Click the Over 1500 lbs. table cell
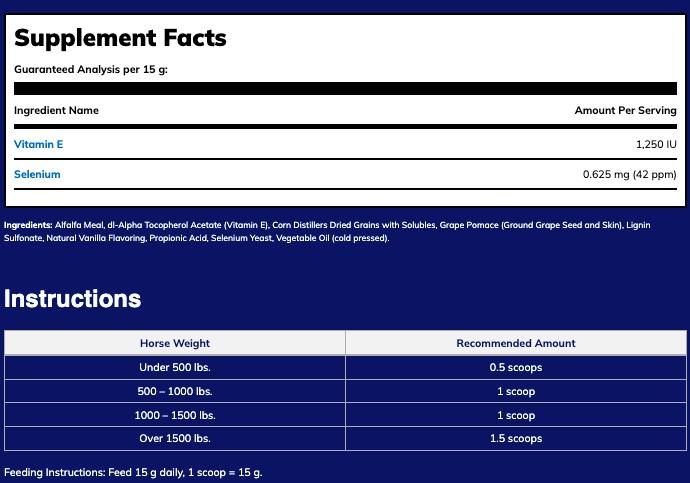The width and height of the screenshot is (690, 483). click(175, 438)
